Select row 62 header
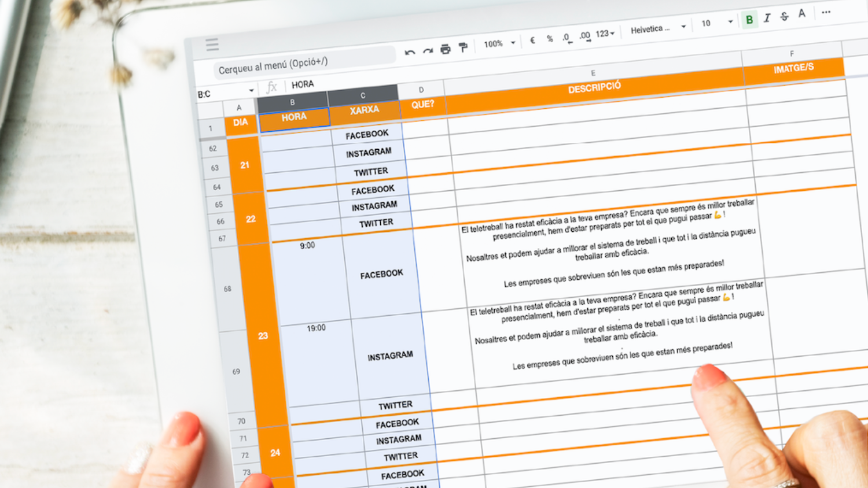Screen dimensions: 868x488 [x=213, y=149]
